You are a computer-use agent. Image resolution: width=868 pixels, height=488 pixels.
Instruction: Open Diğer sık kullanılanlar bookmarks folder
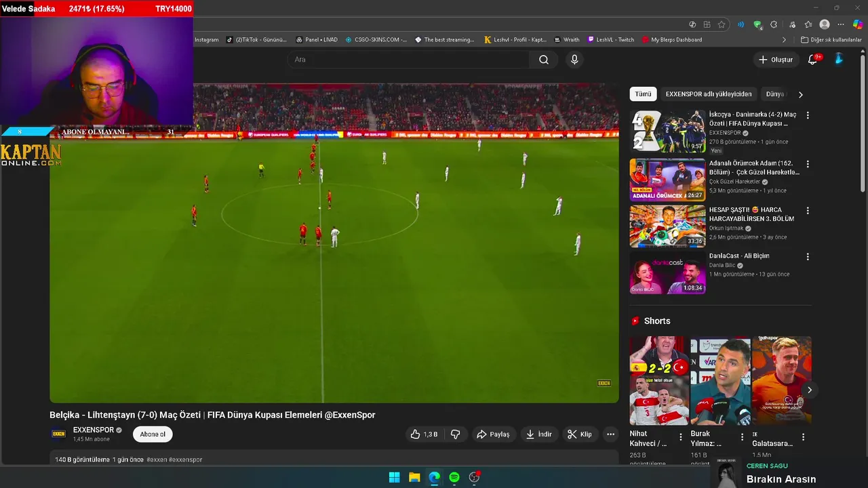click(x=831, y=40)
